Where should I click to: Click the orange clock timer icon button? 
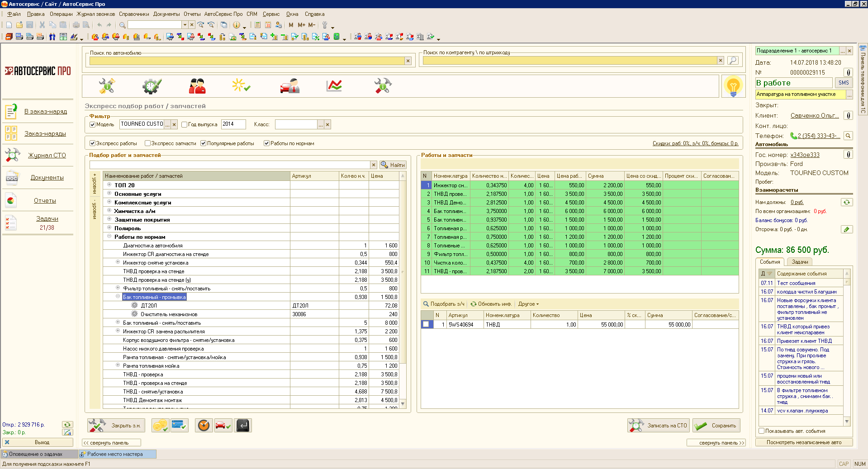204,426
